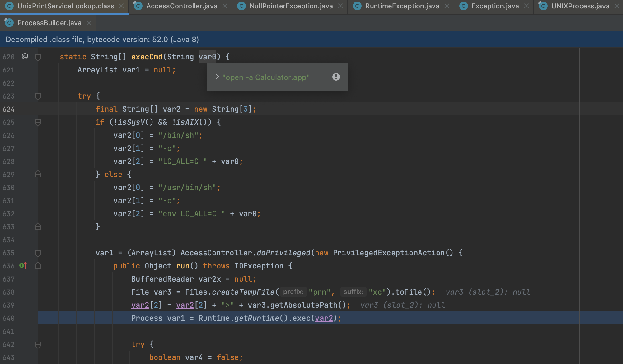This screenshot has width=623, height=364.
Task: Click the var0 parameter in the execCmd signature
Action: point(207,57)
